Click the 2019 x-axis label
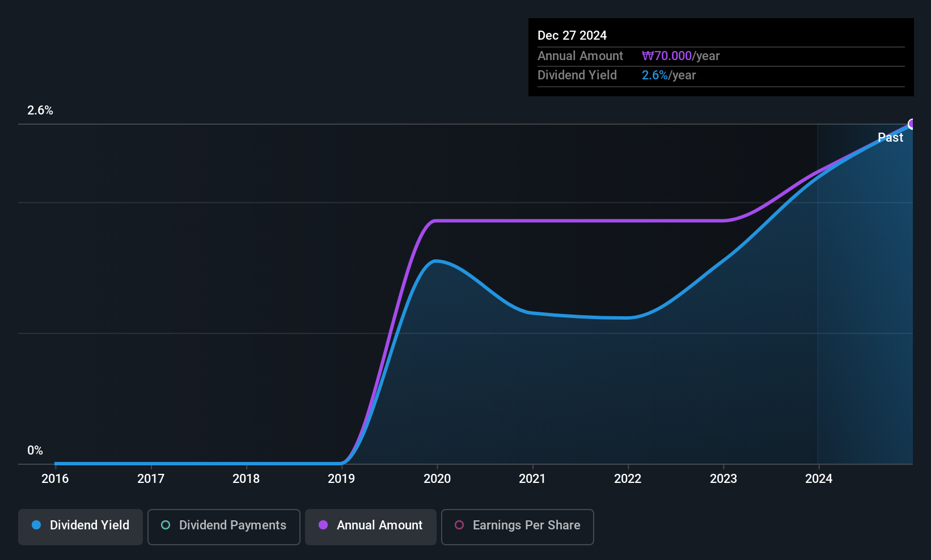The width and height of the screenshot is (931, 560). point(341,479)
